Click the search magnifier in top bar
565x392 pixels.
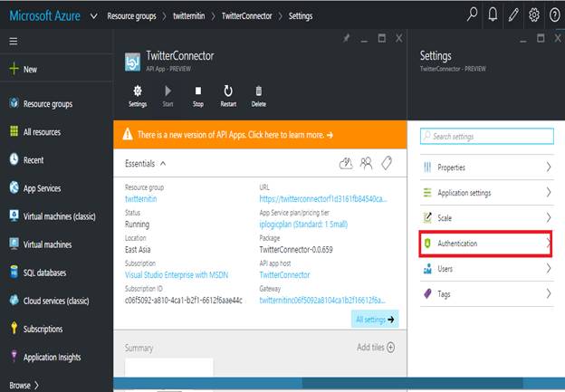(x=472, y=14)
